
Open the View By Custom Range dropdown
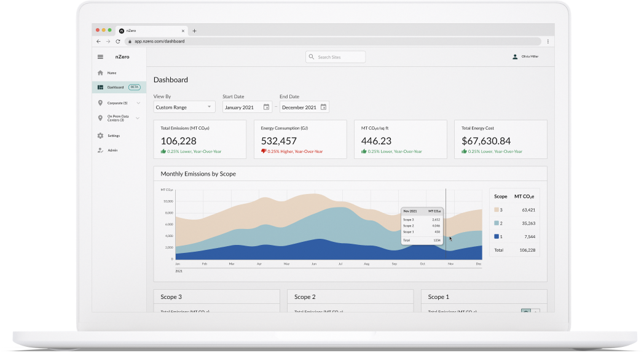pyautogui.click(x=183, y=107)
